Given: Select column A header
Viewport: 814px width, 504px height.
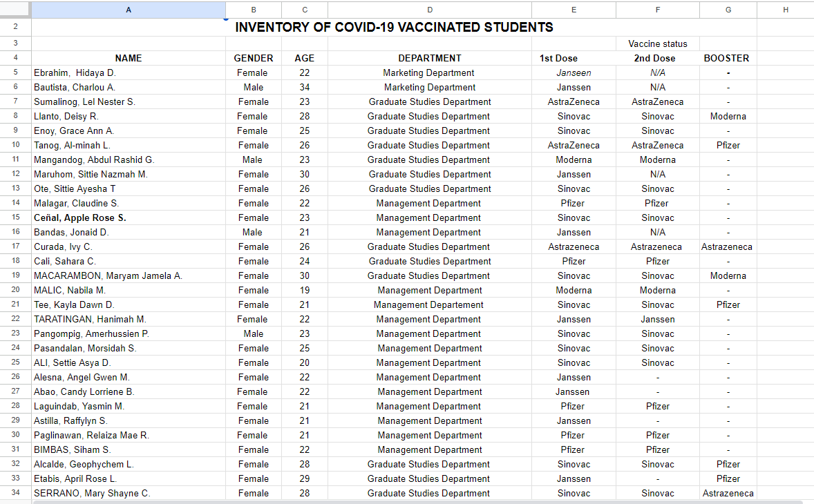Looking at the screenshot, I should (129, 9).
